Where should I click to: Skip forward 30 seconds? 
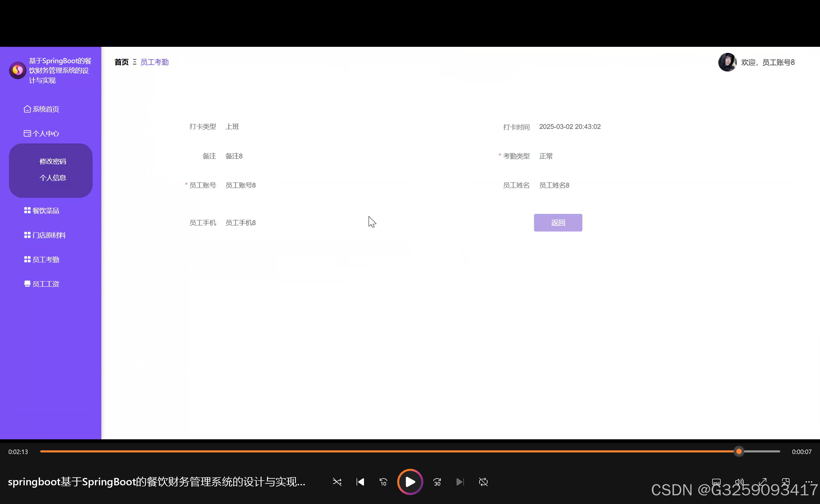coord(437,482)
